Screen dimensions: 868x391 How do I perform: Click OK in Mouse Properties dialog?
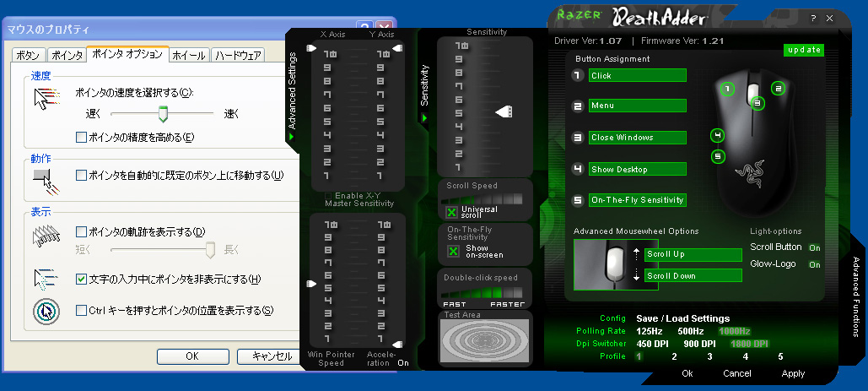coord(192,356)
